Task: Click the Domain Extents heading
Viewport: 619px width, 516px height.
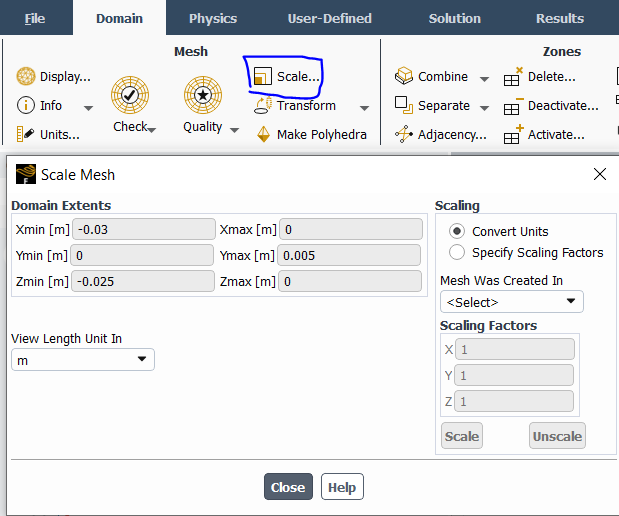Action: click(x=61, y=205)
